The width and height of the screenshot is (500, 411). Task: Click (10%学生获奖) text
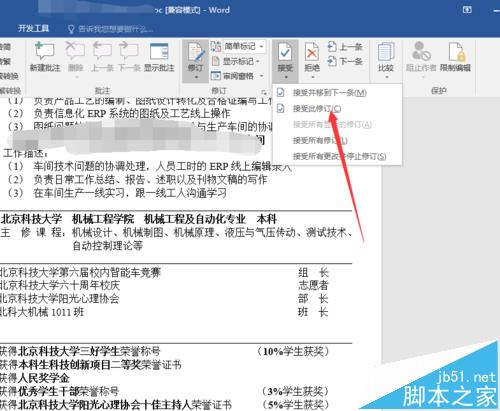pos(293,351)
